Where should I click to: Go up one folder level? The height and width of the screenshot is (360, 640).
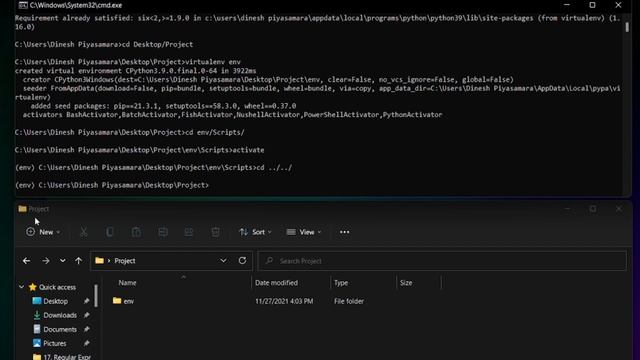pos(78,261)
